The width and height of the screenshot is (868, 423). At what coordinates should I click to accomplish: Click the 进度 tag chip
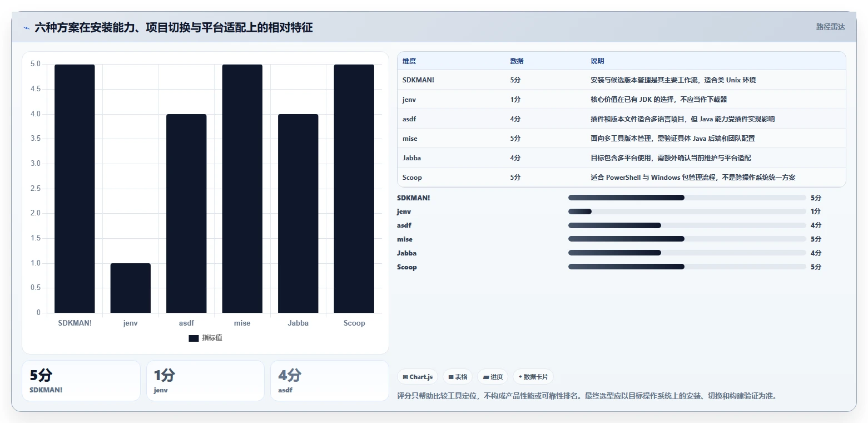[493, 377]
